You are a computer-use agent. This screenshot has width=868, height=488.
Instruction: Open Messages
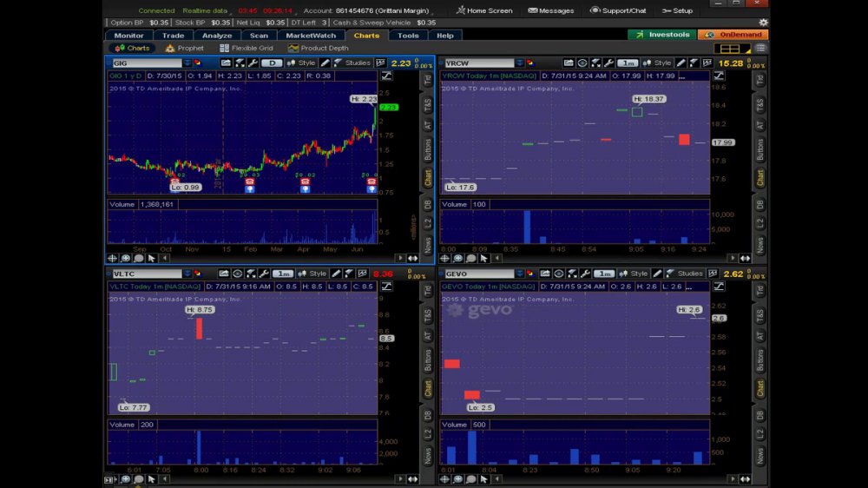tap(551, 10)
